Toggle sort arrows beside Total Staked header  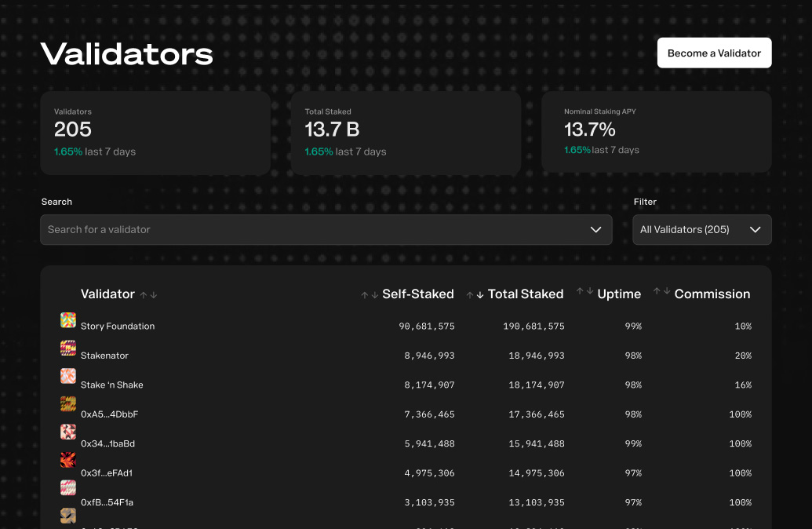pos(475,295)
